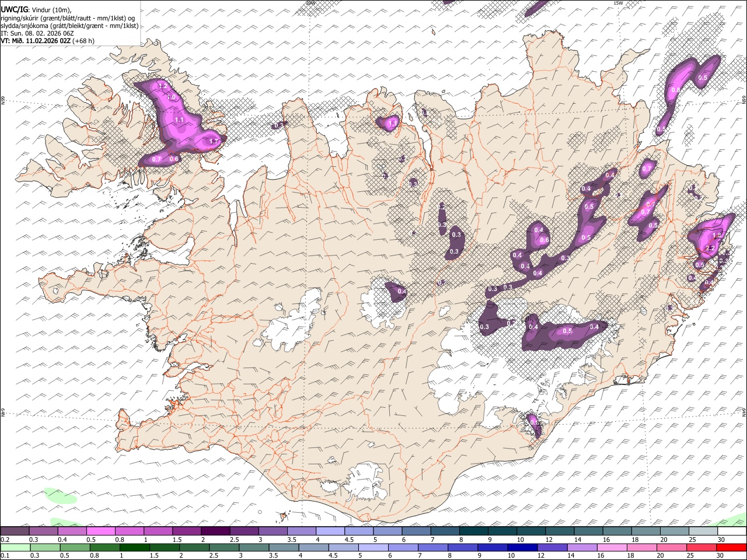The height and width of the screenshot is (560, 747).
Task: Select the navy blue swatch between 10 and 12
Action: tap(522, 547)
